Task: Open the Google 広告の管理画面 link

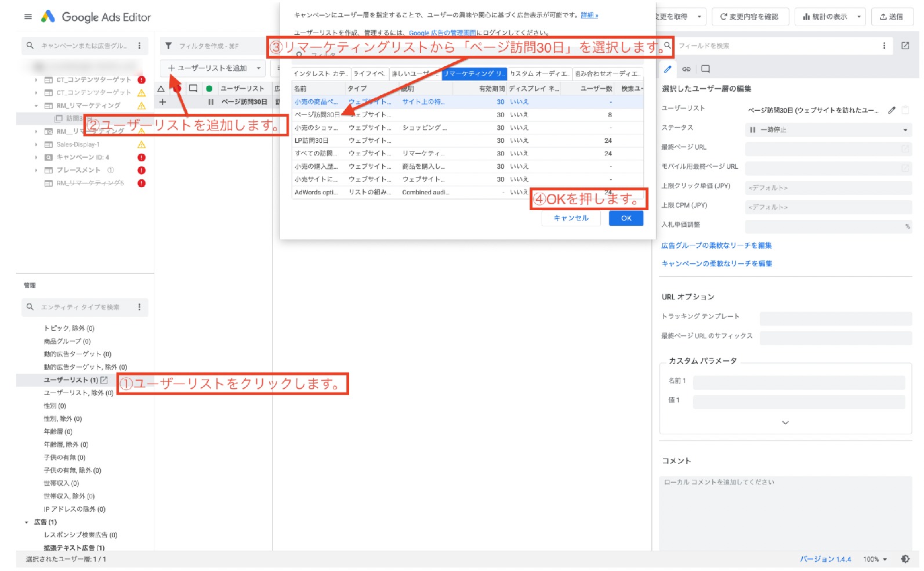Action: click(x=442, y=33)
